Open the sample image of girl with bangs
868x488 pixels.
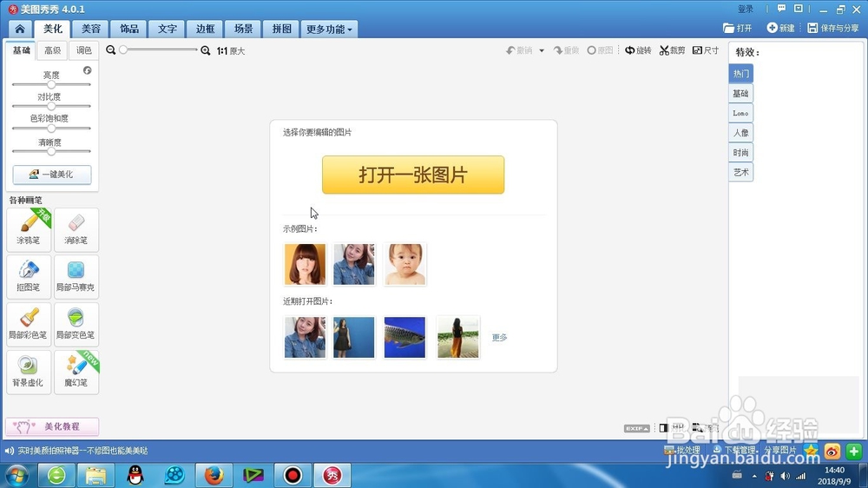pos(305,264)
